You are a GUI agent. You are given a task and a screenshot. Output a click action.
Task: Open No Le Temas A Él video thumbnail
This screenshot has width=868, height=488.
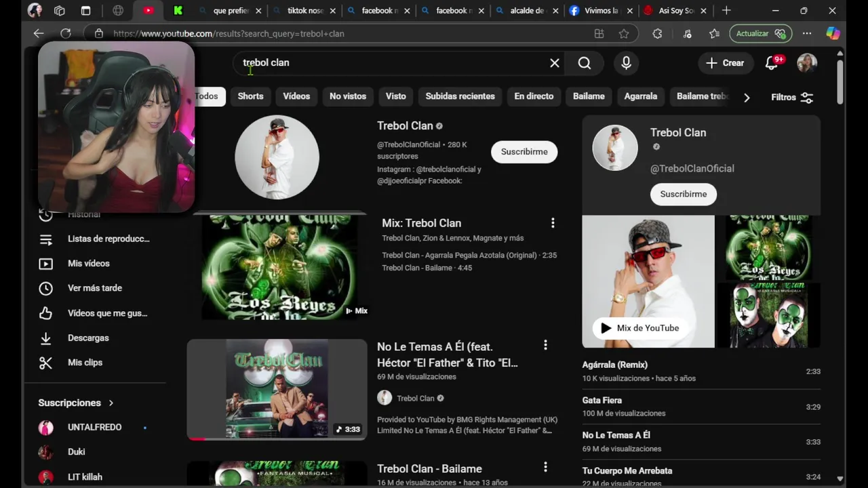pyautogui.click(x=277, y=390)
